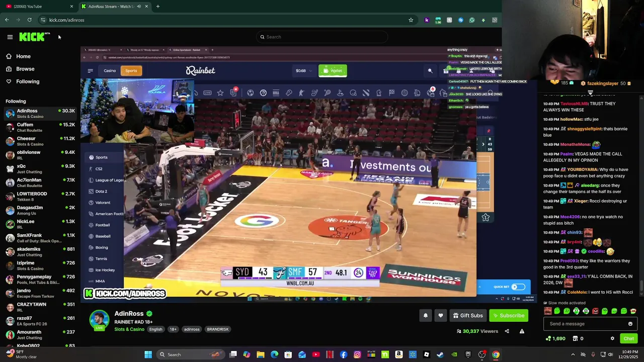Click the first emote in quick emote row
Screen dimensions: 644x362
point(547,311)
